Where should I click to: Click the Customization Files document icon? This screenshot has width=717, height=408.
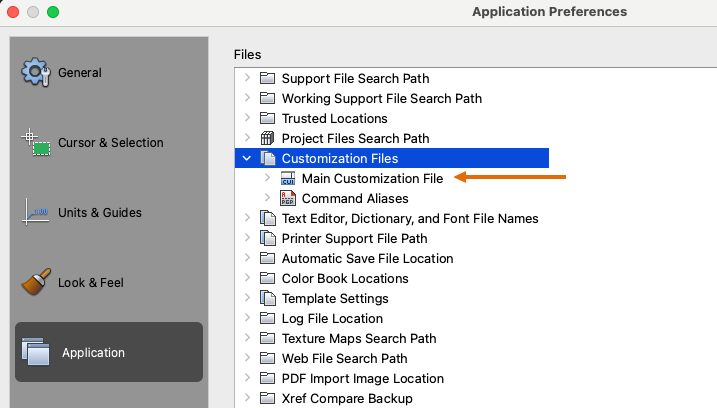point(267,158)
